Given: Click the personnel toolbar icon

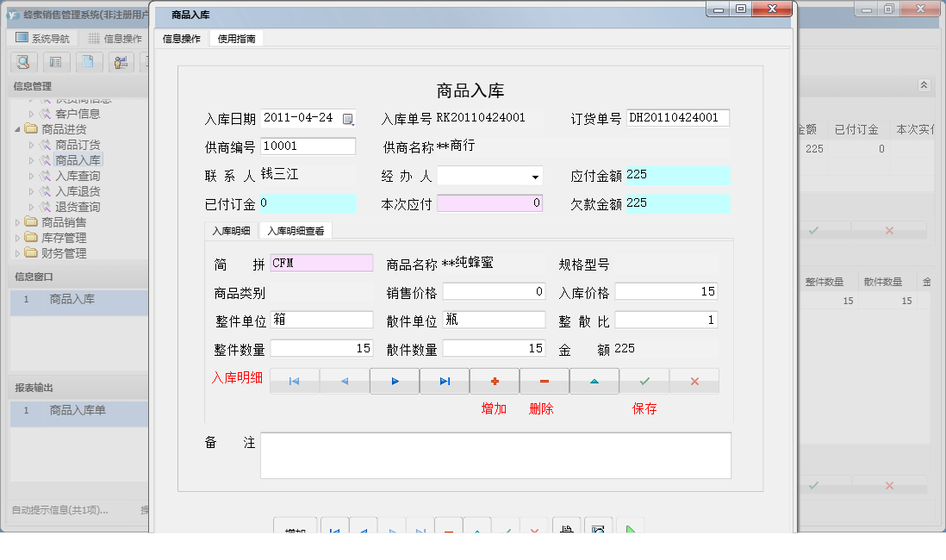Looking at the screenshot, I should point(121,61).
